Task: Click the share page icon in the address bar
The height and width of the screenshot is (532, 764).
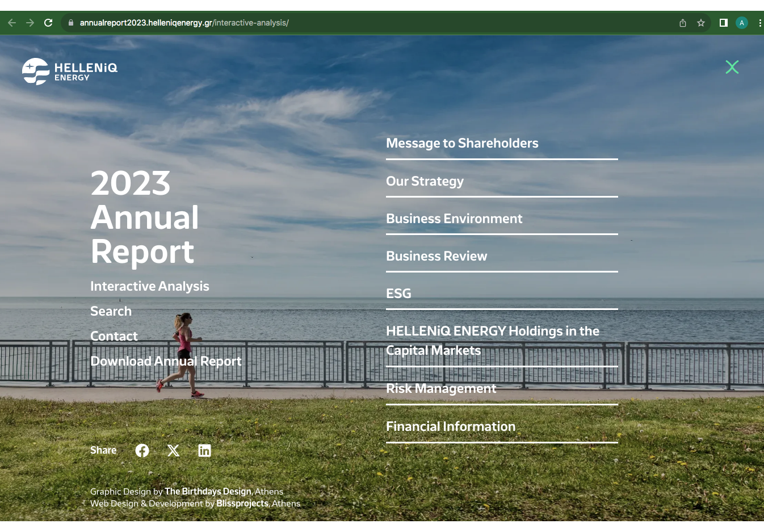Action: coord(683,23)
